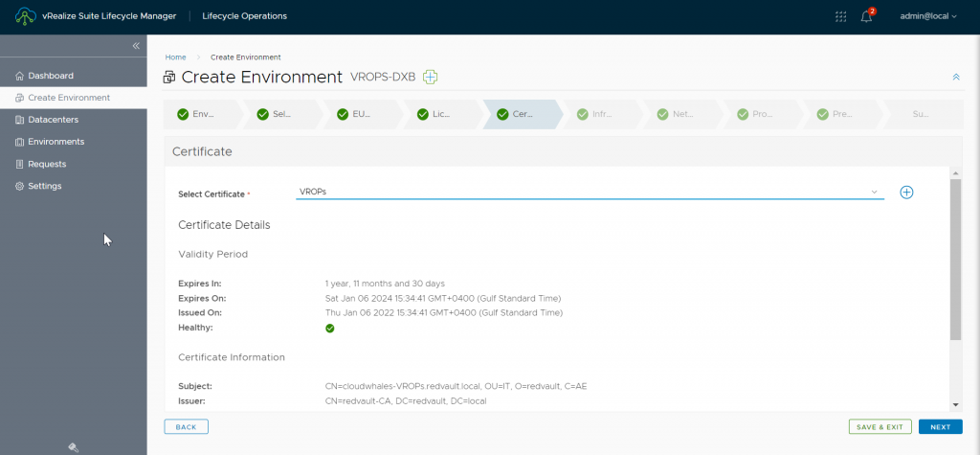Click the green plus beside VROPS-DXB
This screenshot has width=980, height=455.
click(430, 77)
